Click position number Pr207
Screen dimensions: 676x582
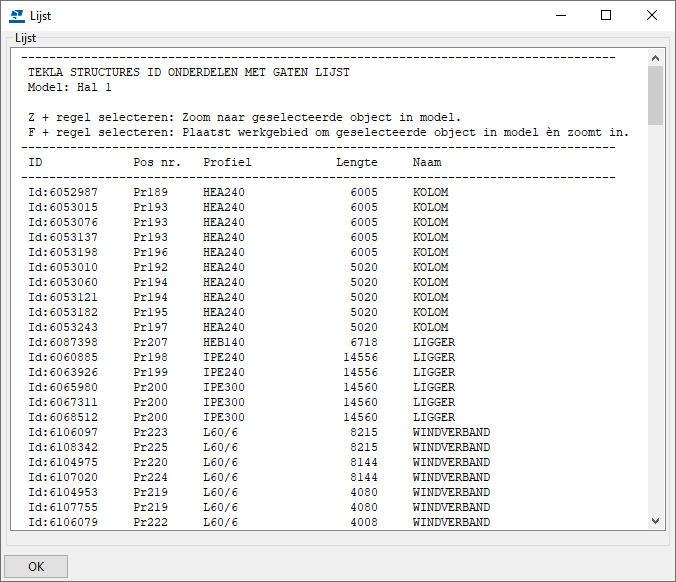click(150, 342)
